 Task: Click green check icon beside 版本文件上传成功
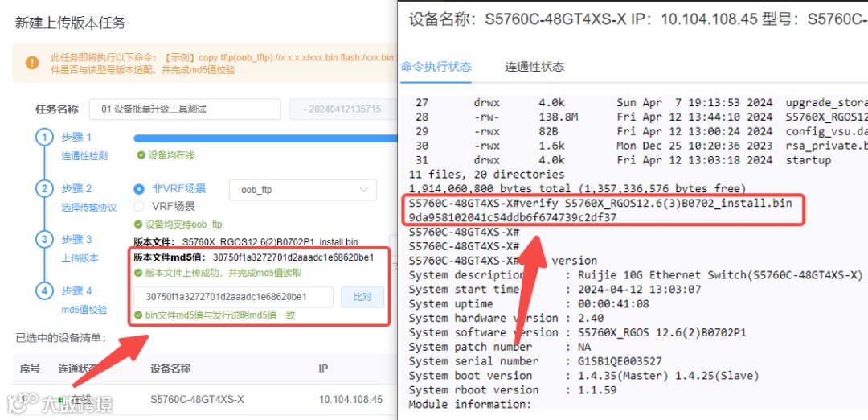pyautogui.click(x=138, y=274)
